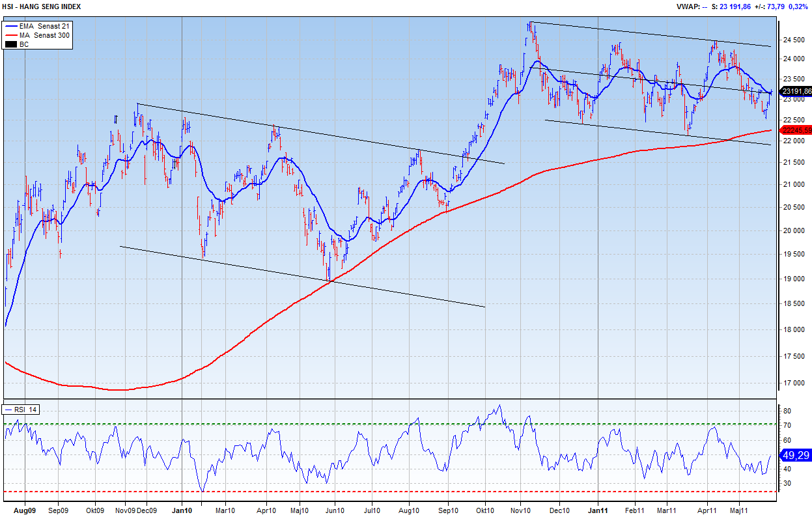Select the red 22245,59 moving average tag
The height and width of the screenshot is (515, 812).
pos(796,130)
